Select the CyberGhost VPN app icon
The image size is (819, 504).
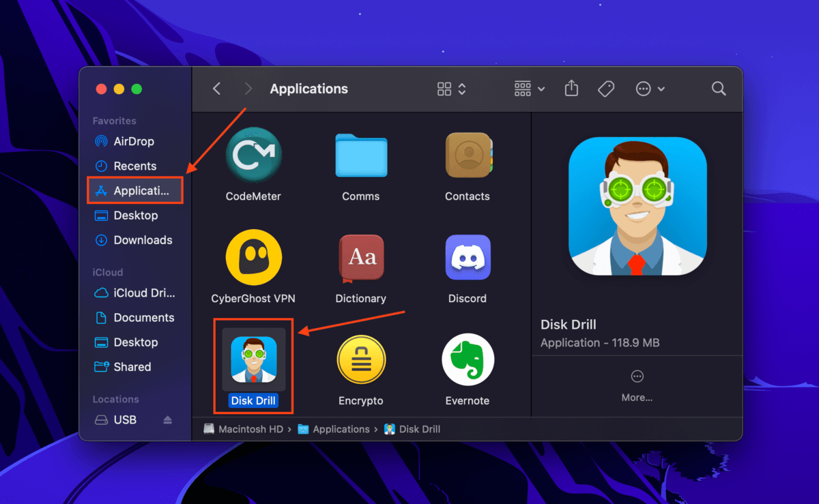(254, 257)
